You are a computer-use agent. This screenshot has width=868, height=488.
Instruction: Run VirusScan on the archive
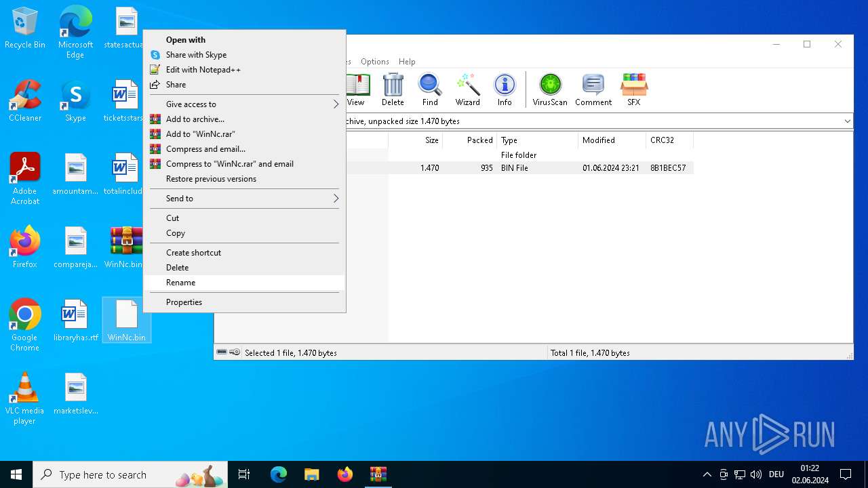tap(550, 89)
